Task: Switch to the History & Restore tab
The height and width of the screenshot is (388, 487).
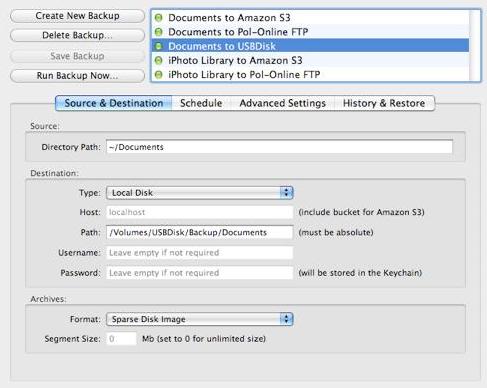Action: pos(384,103)
